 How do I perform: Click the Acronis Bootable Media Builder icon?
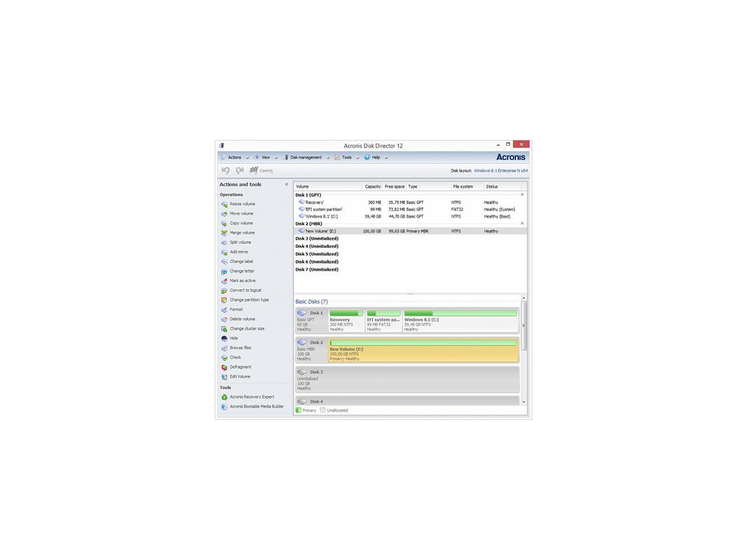[224, 407]
